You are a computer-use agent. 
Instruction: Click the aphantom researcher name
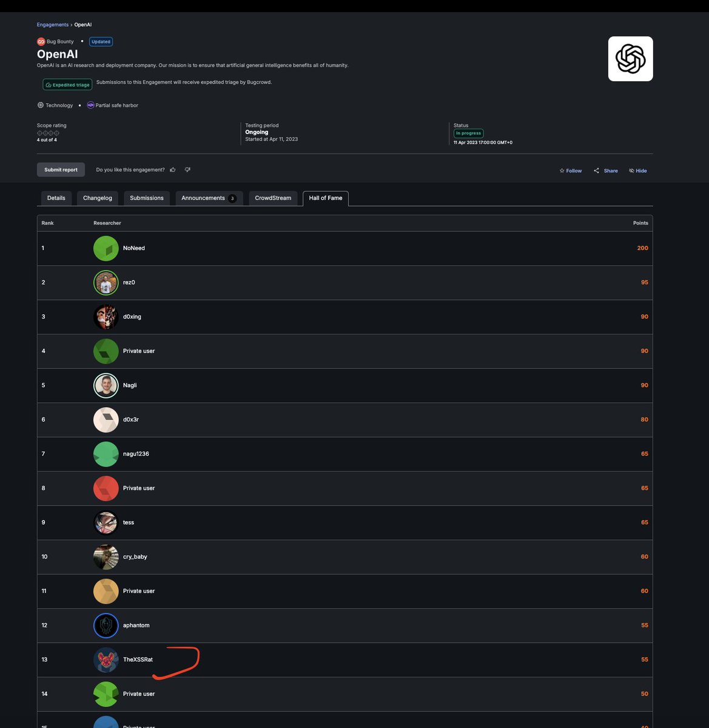pos(136,625)
